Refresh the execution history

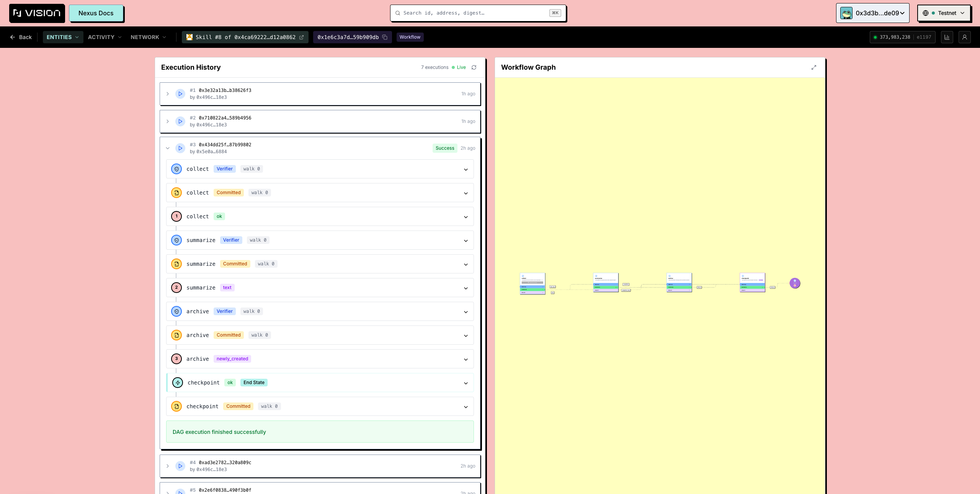click(x=474, y=67)
